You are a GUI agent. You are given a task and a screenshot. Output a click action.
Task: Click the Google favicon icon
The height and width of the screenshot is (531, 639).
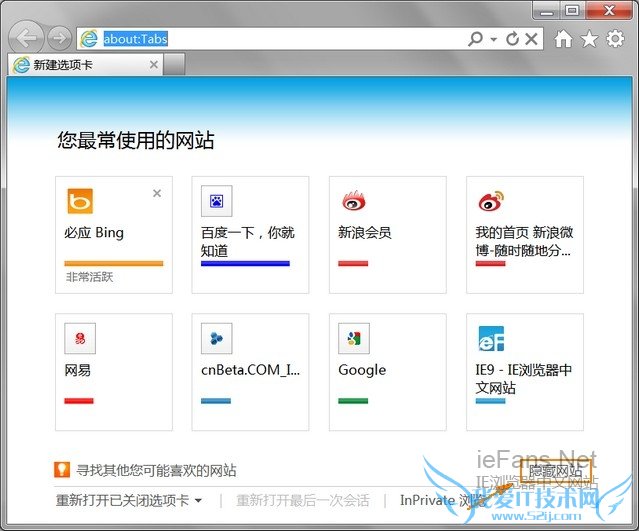pyautogui.click(x=354, y=338)
